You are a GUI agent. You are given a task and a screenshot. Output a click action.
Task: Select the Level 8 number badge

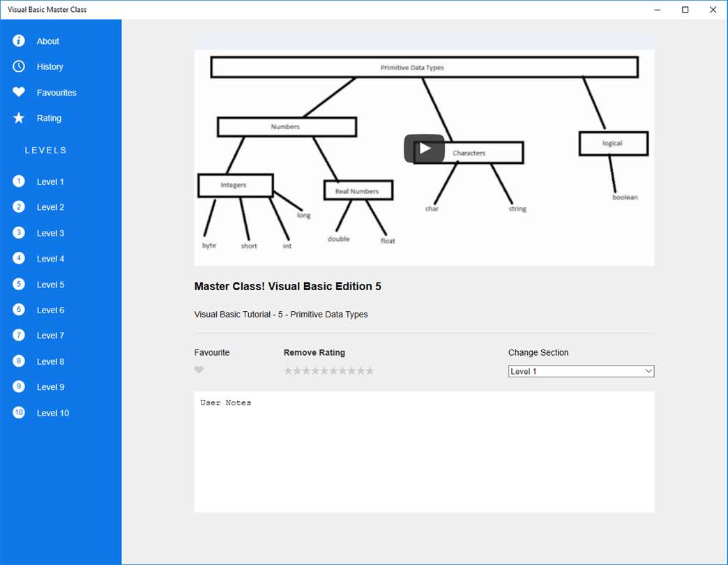(x=19, y=361)
